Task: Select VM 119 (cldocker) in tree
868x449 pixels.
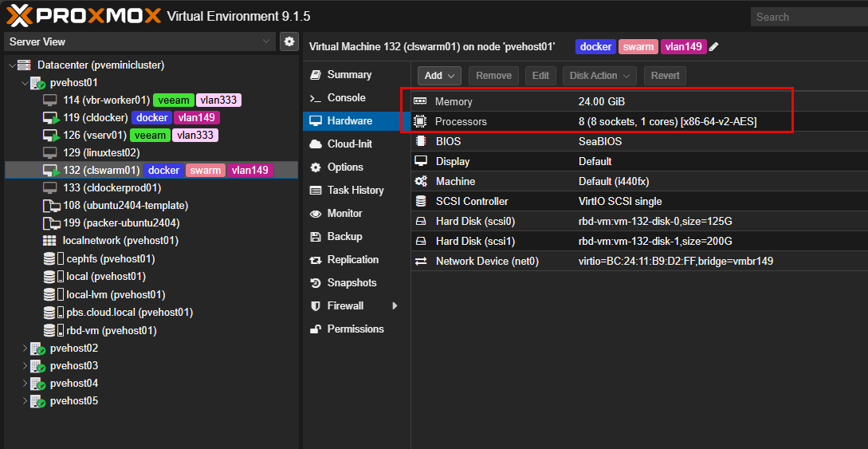Action: pos(104,118)
